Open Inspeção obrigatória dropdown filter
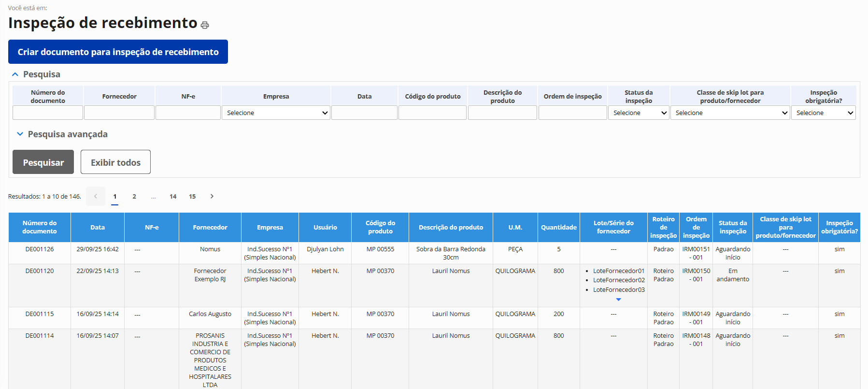This screenshot has height=389, width=868. pos(823,113)
